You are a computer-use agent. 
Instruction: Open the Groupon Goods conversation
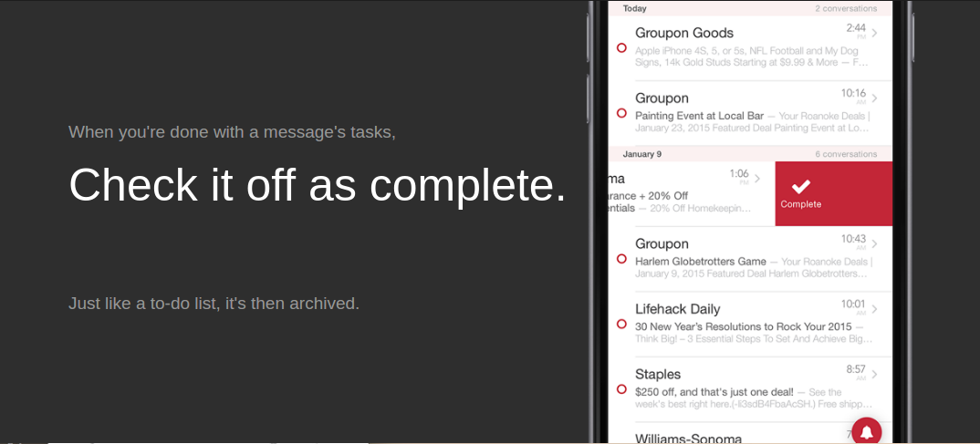[750, 47]
